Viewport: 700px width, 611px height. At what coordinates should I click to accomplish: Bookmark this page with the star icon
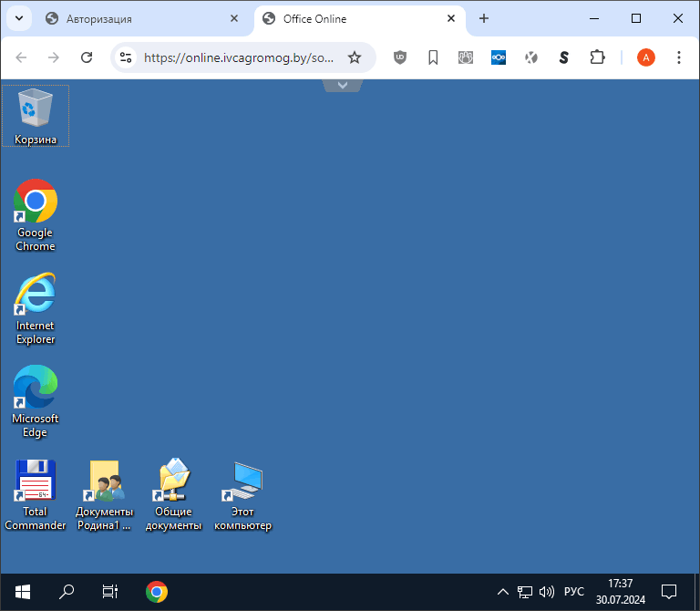click(355, 57)
